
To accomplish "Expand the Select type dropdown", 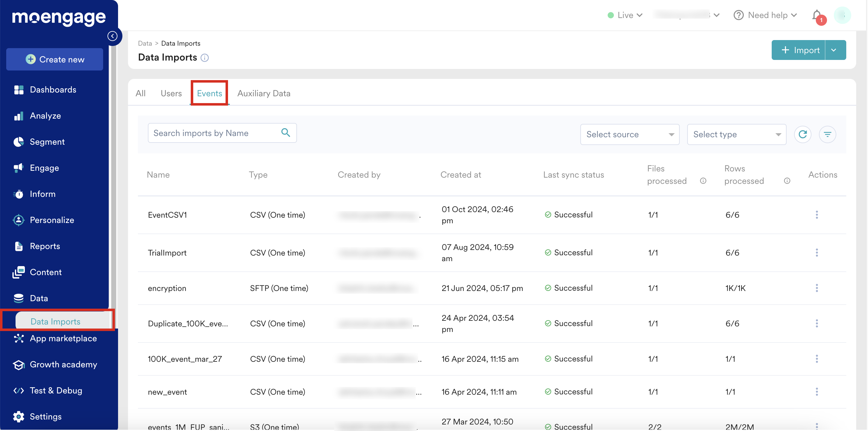I will (736, 134).
